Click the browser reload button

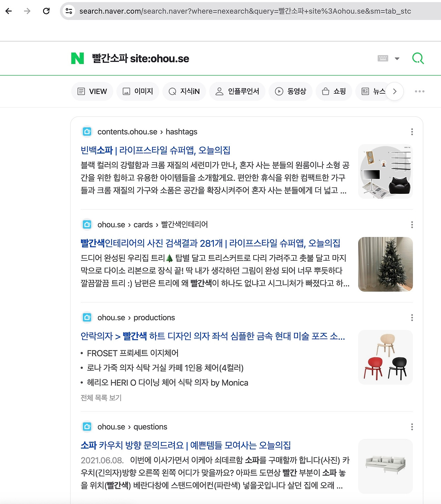click(x=47, y=11)
